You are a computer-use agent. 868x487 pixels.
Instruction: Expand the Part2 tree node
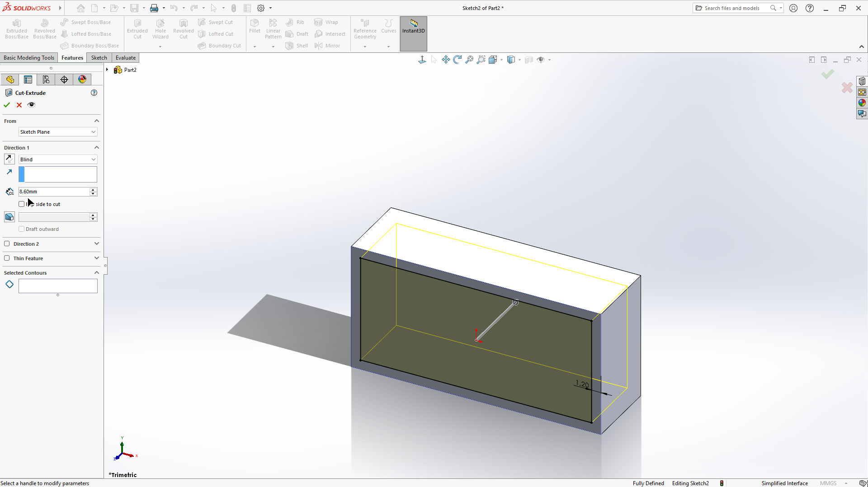(x=107, y=70)
